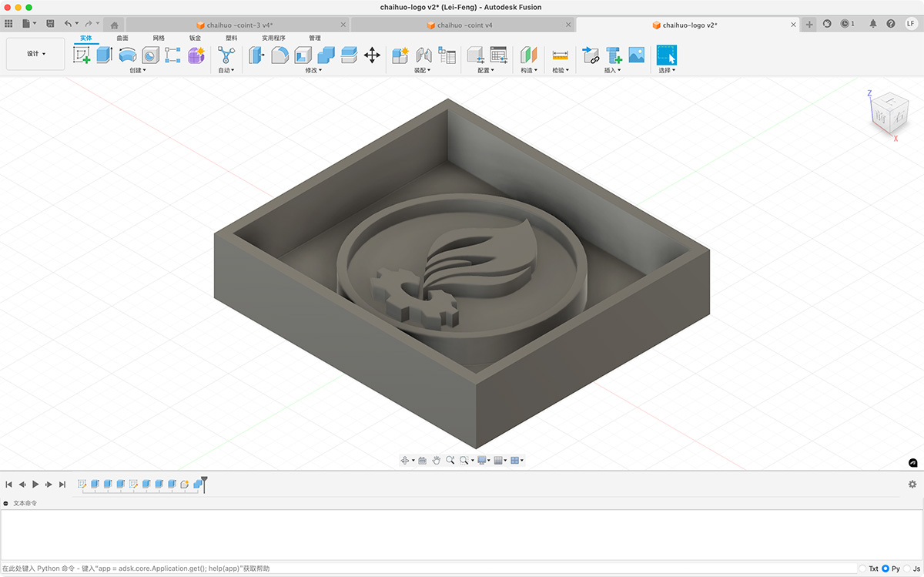Select the Create Sketch tool
Viewport: 924px width, 577px height.
click(82, 55)
